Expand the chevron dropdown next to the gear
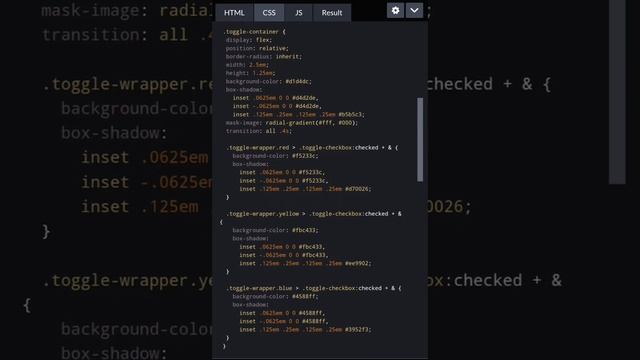The height and width of the screenshot is (360, 640). 414,11
